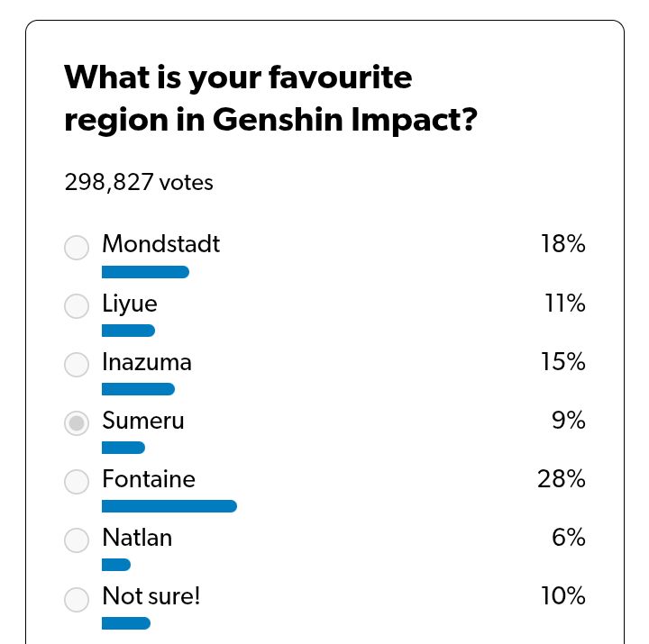Click the Sumeru radio button
649x644 pixels.
point(77,423)
